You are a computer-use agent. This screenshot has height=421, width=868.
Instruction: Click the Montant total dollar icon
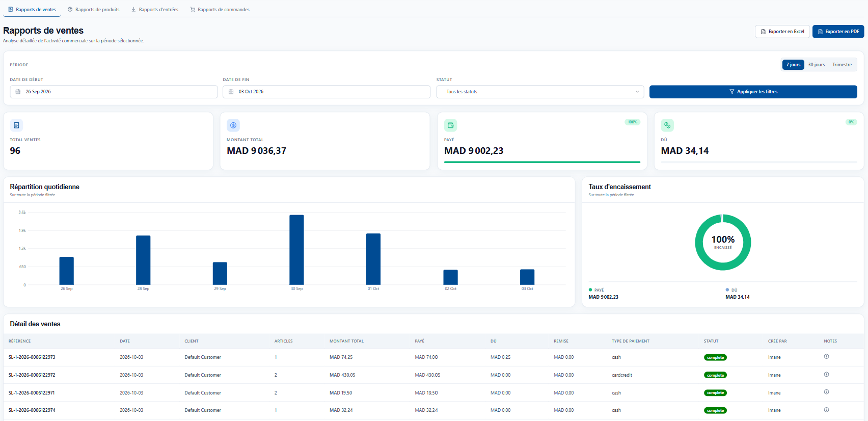click(x=233, y=125)
